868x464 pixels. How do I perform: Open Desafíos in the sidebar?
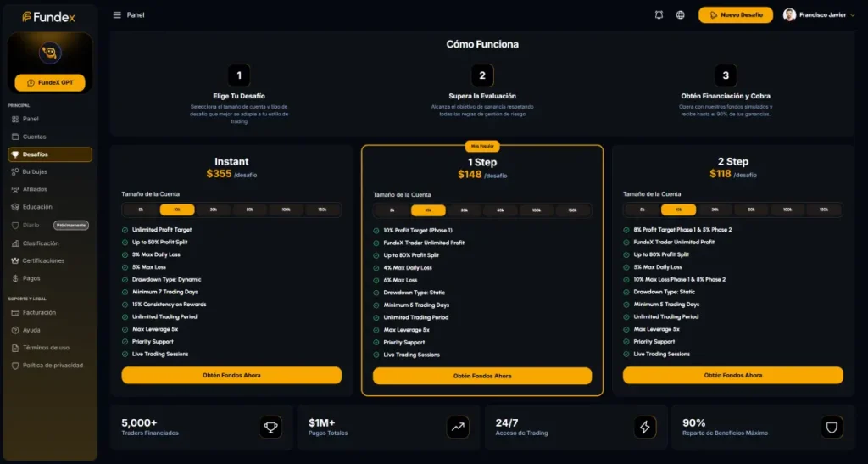point(50,154)
